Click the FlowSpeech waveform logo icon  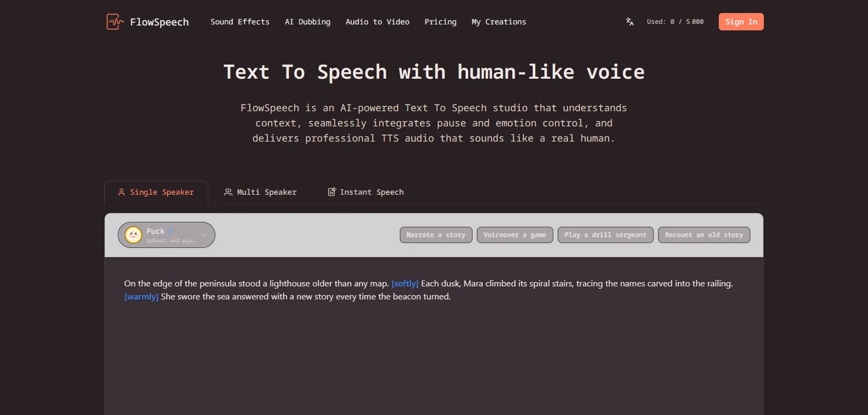(115, 22)
